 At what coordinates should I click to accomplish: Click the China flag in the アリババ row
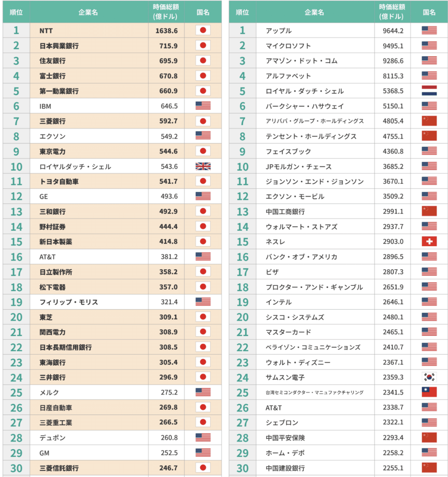point(429,121)
